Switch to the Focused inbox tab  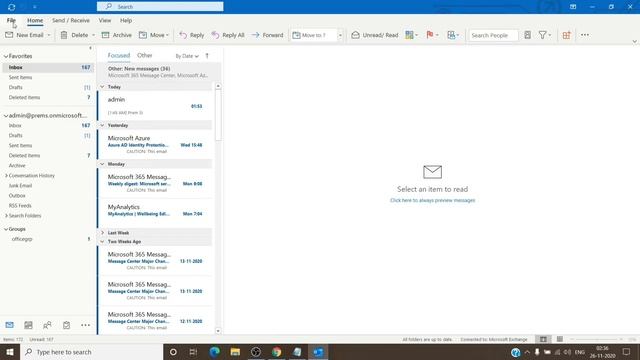(119, 56)
